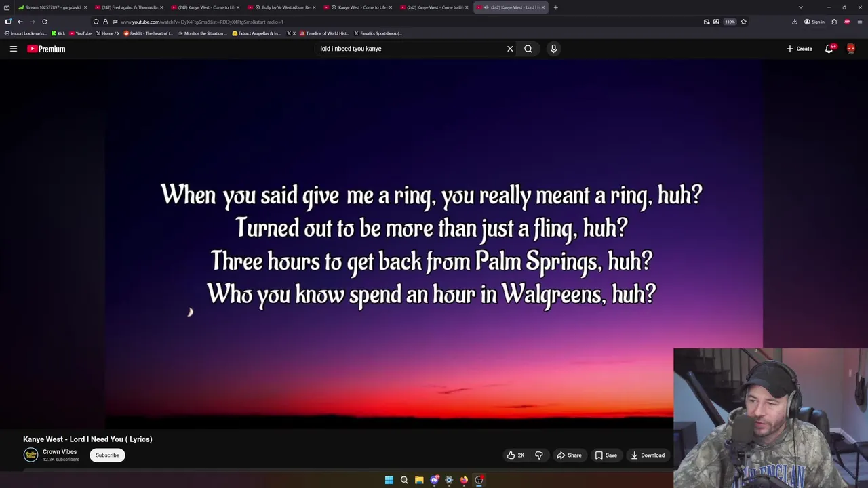Image resolution: width=868 pixels, height=488 pixels.
Task: Open Firefox View icon at tab strip start
Action: pos(7,7)
